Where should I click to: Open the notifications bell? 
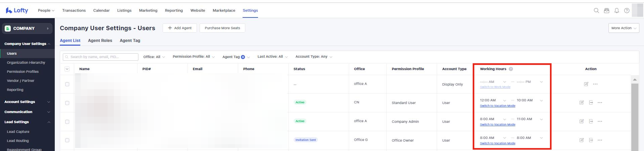[x=616, y=10]
